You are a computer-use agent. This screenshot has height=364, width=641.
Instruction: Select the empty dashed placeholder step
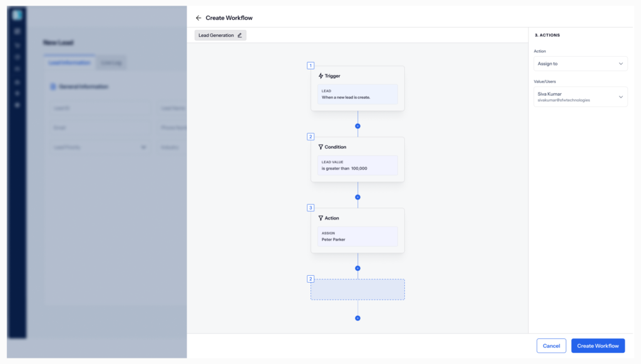[x=357, y=290]
